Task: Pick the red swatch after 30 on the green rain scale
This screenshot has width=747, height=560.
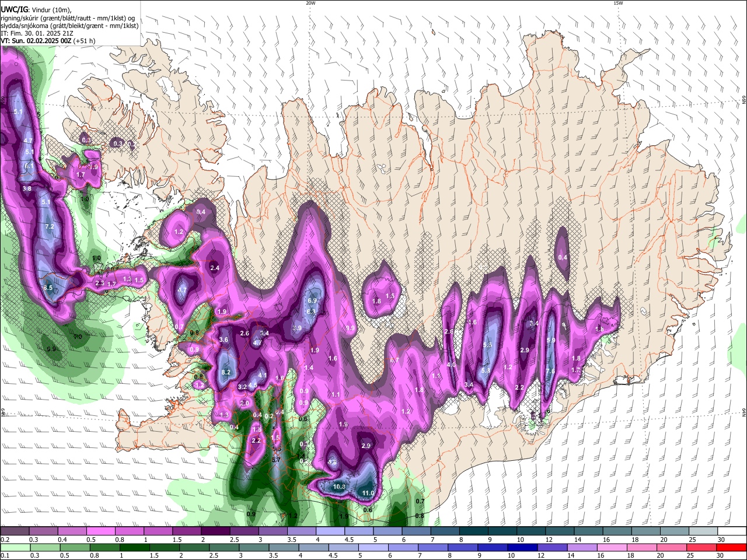Action: (731, 547)
